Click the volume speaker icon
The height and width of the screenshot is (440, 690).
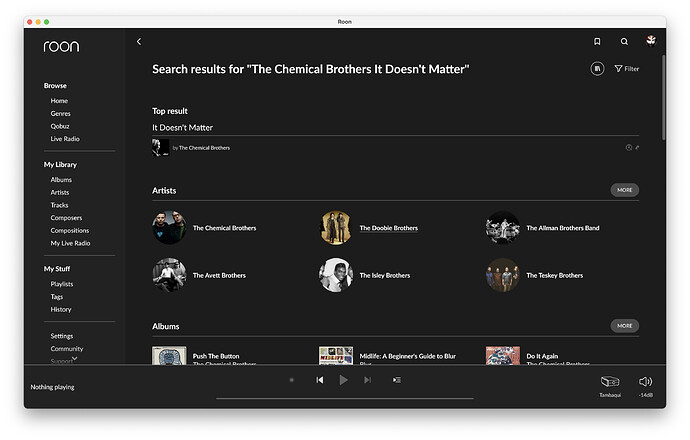click(x=645, y=381)
